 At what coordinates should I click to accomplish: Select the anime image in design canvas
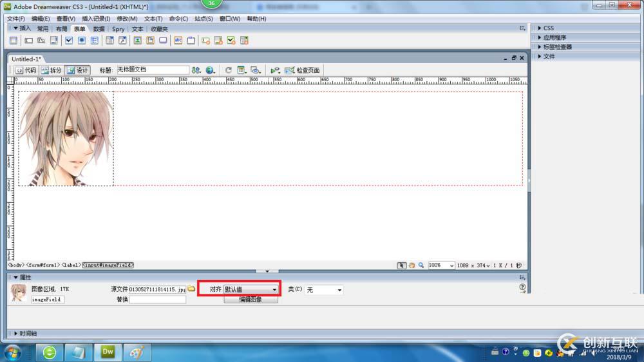(66, 138)
